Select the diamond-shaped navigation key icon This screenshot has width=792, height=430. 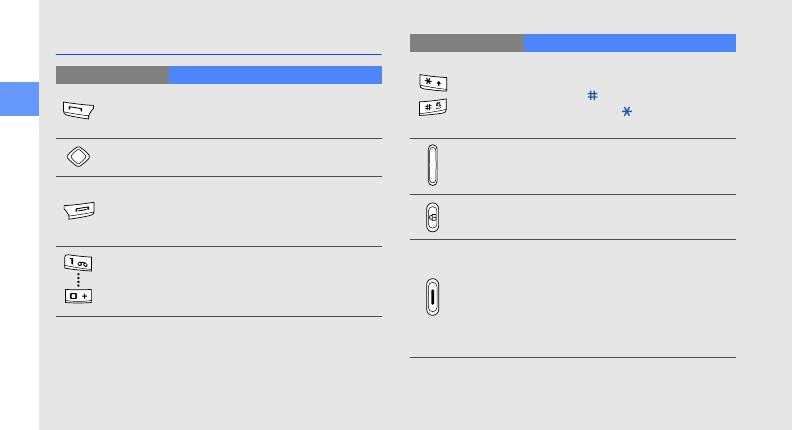(x=76, y=158)
